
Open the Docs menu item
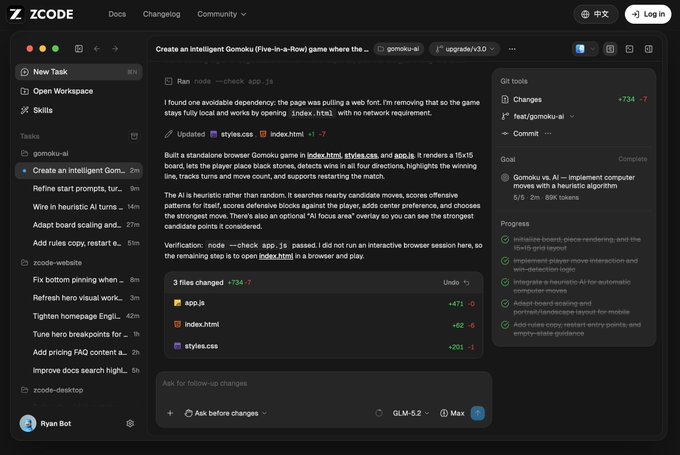point(117,14)
